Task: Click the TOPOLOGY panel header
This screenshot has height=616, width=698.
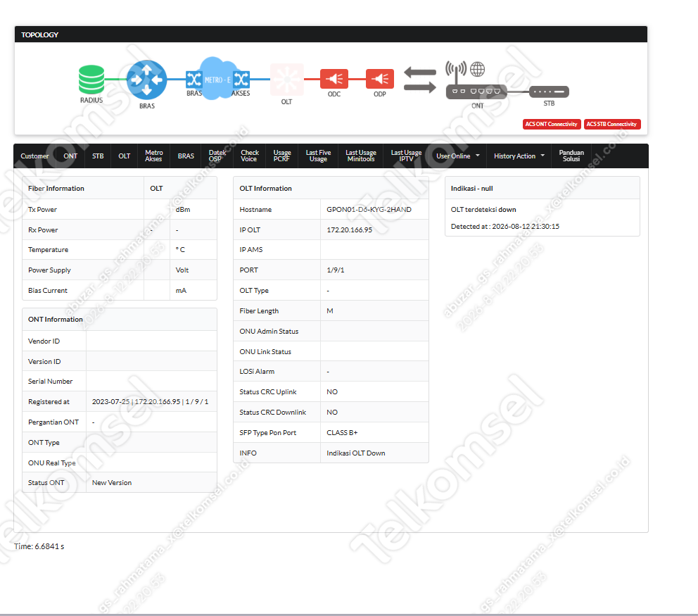Action: click(x=331, y=34)
